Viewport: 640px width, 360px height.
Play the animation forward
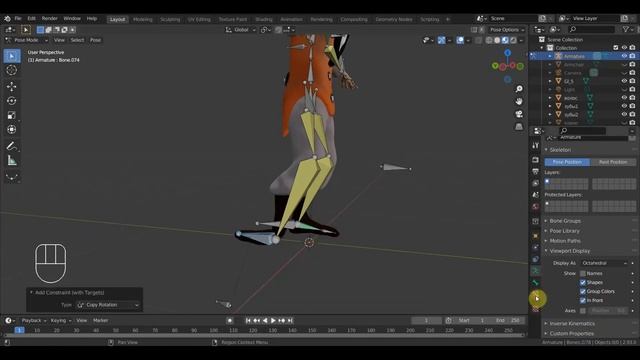click(x=273, y=321)
